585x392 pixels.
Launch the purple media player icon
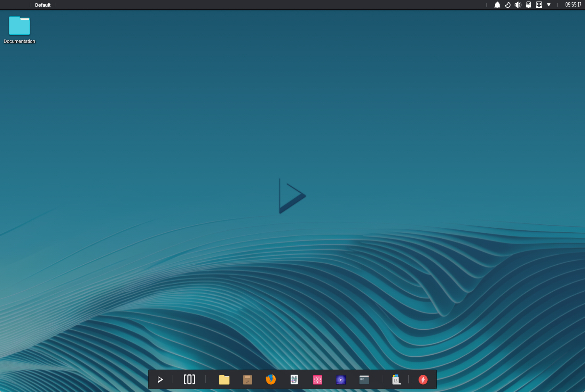click(341, 380)
